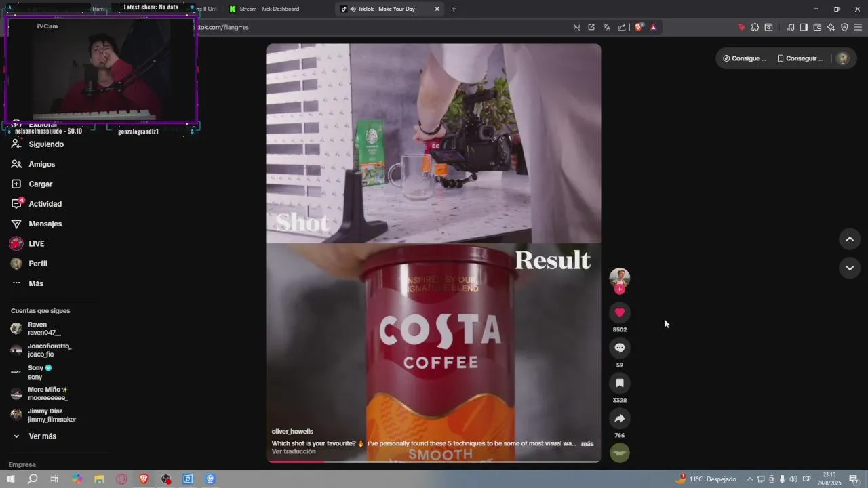Click 'Conseguir ...' app button
This screenshot has width=868, height=488.
pyautogui.click(x=800, y=58)
